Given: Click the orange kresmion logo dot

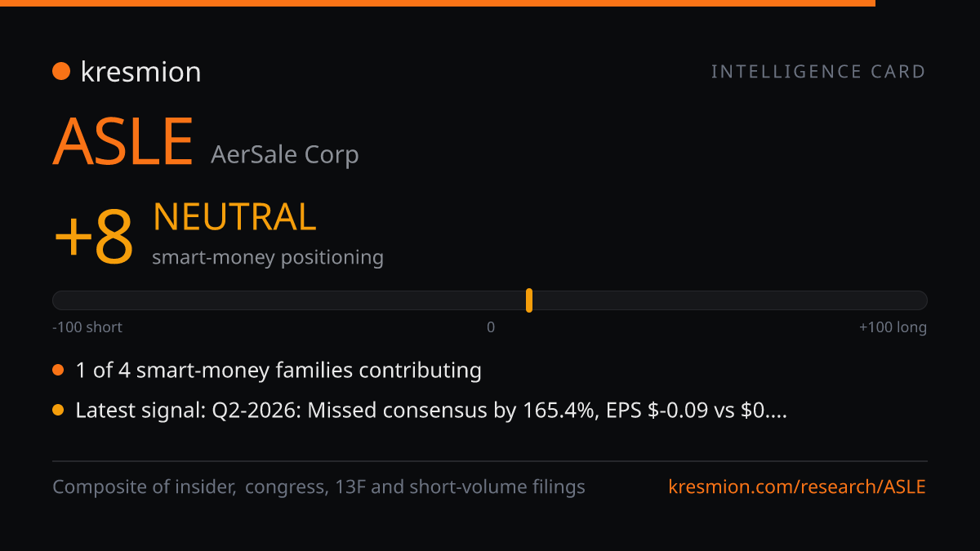Looking at the screenshot, I should pos(61,72).
